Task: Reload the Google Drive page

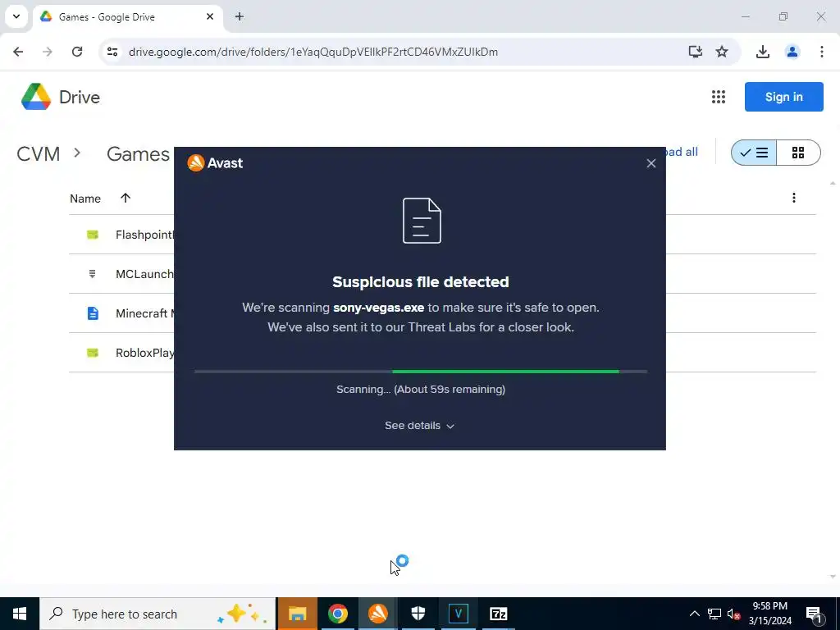Action: tap(77, 52)
